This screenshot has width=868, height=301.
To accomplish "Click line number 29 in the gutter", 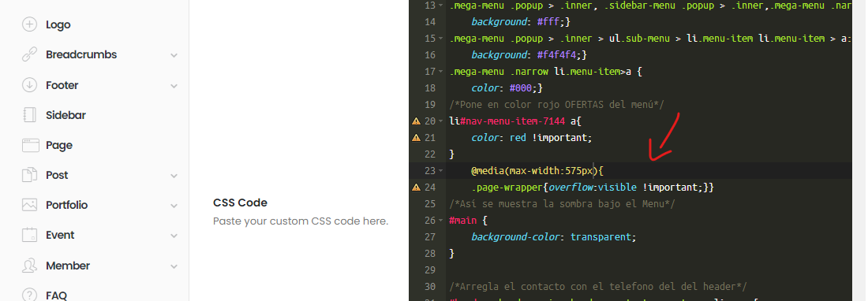I will (x=430, y=270).
